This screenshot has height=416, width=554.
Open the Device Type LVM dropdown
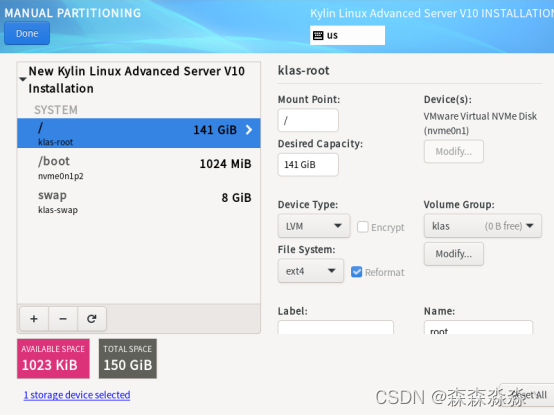point(314,226)
